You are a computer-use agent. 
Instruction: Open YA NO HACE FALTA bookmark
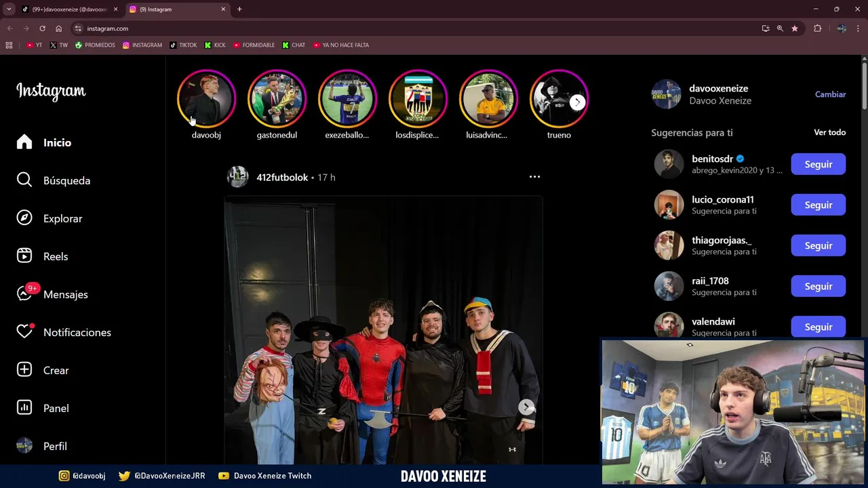(x=341, y=45)
